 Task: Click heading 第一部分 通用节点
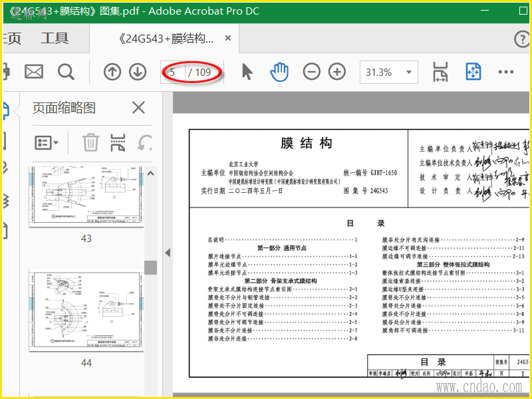tap(282, 248)
